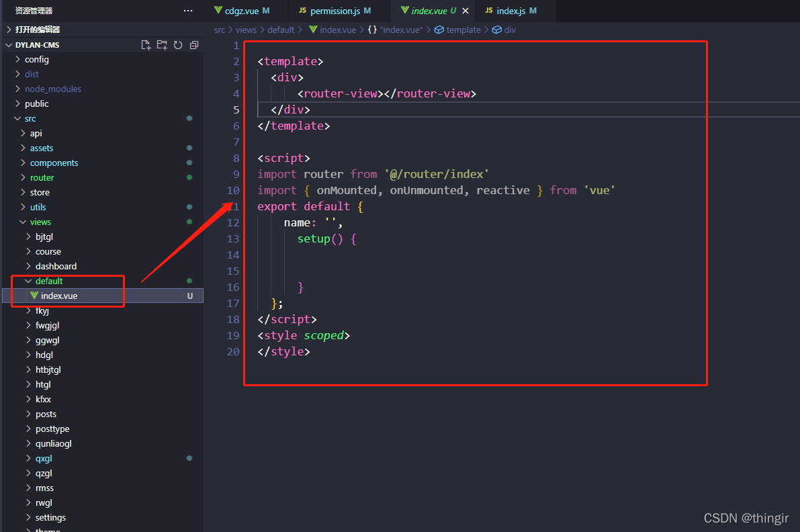Viewport: 800px width, 532px height.
Task: Expand the posts folder
Action: (103, 414)
